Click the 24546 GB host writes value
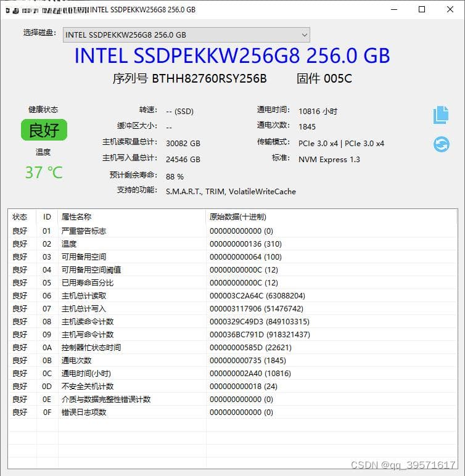Image resolution: width=465 pixels, height=476 pixels. click(183, 159)
